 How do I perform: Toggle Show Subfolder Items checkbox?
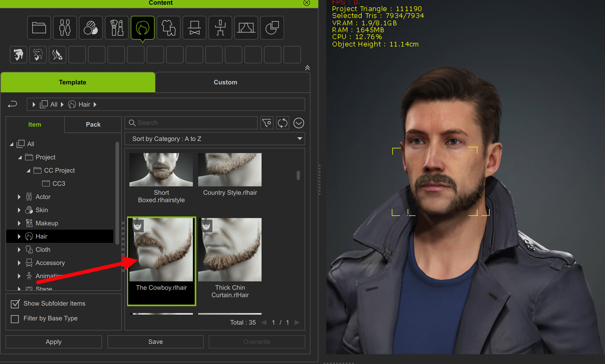tap(15, 304)
